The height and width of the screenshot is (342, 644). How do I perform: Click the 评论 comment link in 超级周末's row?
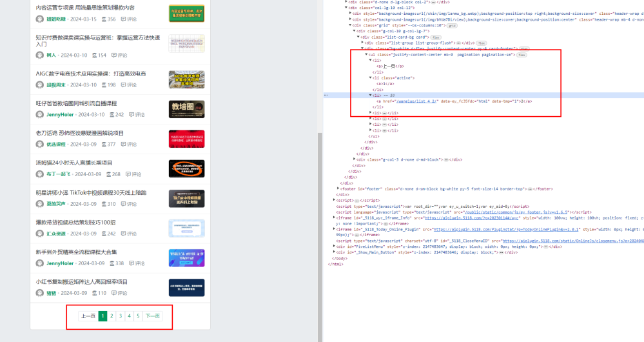[128, 85]
